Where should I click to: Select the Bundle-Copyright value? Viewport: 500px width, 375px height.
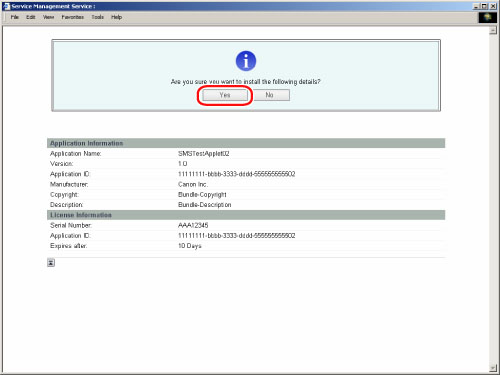coord(202,195)
